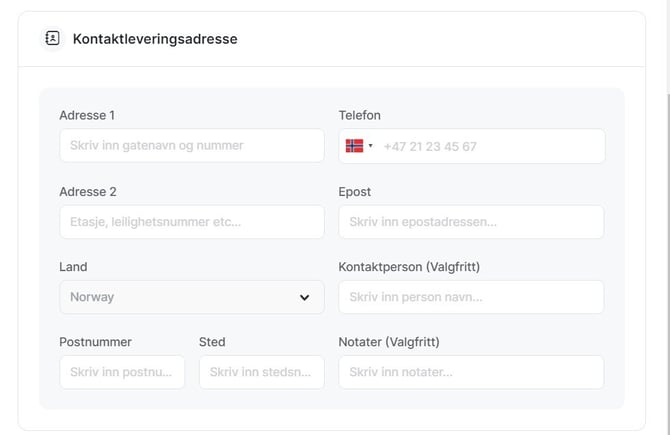The height and width of the screenshot is (435, 670).
Task: Click the Notater (Valgfritt) label
Action: point(389,342)
